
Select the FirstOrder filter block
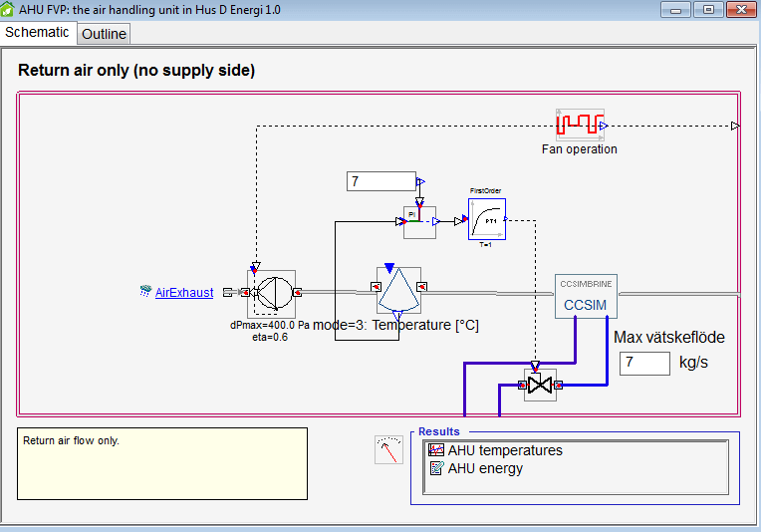point(487,219)
